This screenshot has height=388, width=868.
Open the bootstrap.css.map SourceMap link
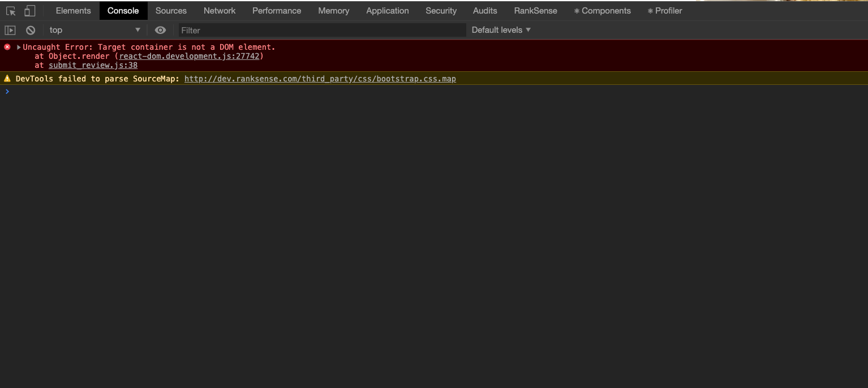[x=320, y=79]
